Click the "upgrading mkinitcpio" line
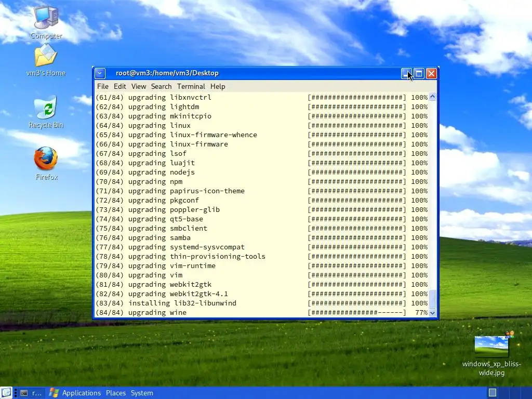 262,116
